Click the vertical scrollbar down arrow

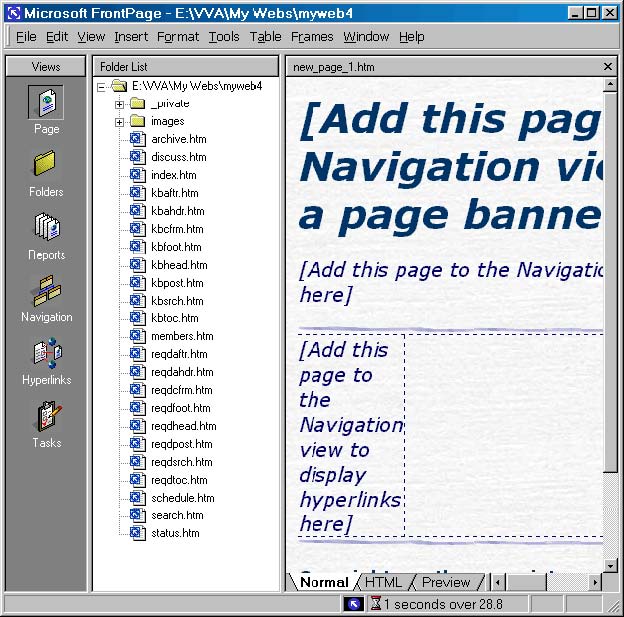pos(610,564)
